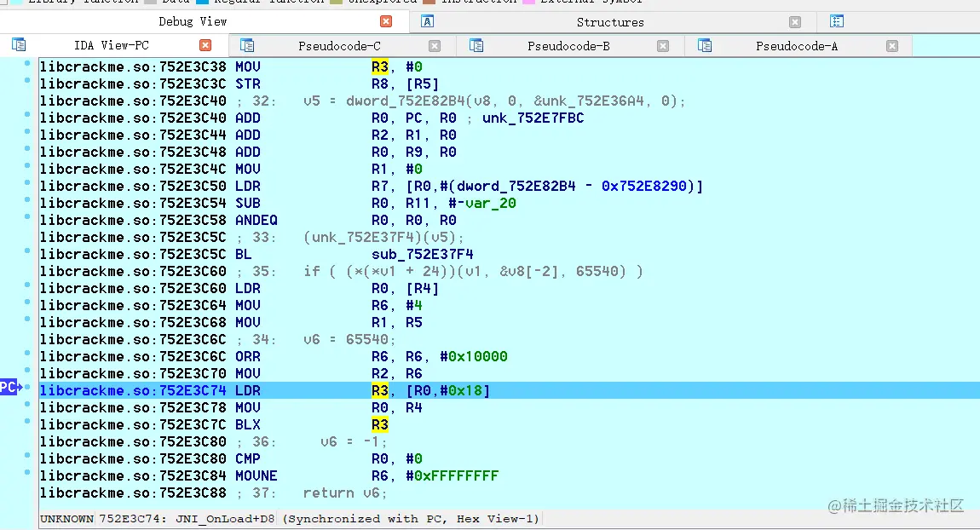
Task: Set breakpoint dot at 752E3C6C ORR line
Action: coord(27,353)
